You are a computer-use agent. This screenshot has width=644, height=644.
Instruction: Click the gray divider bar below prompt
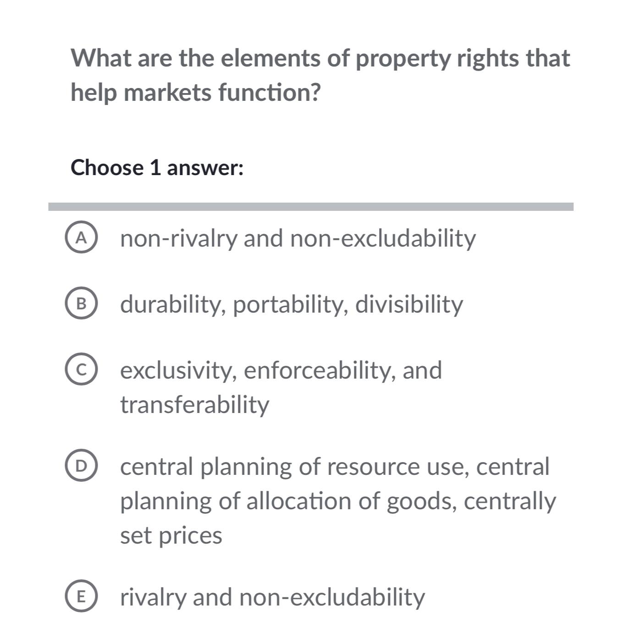point(312,206)
